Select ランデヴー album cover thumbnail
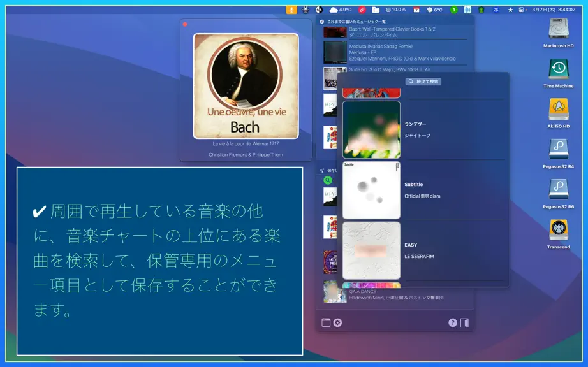The width and height of the screenshot is (588, 367). click(x=371, y=129)
